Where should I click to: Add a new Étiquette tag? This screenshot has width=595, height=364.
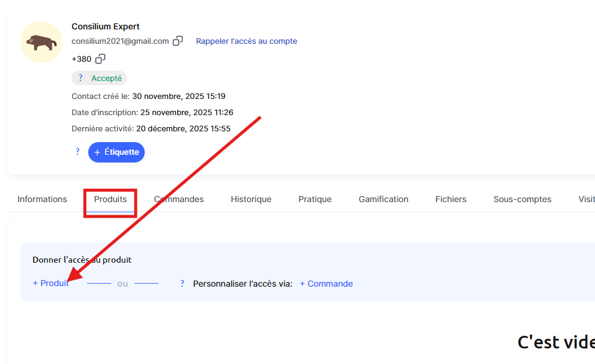(116, 152)
